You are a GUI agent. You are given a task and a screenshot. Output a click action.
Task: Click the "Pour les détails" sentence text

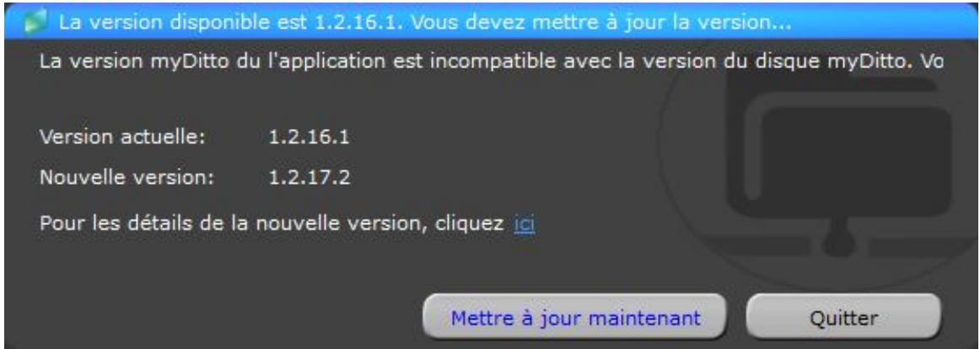(272, 223)
